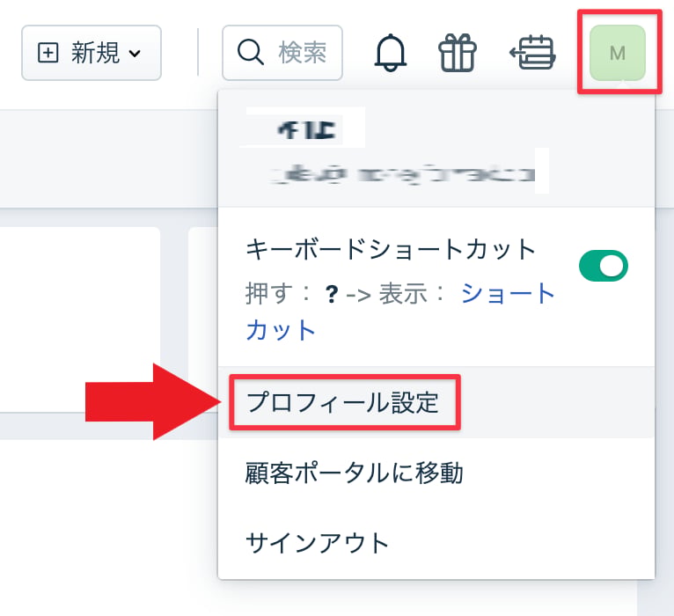Choose 顧客ポータルに移動 menu item
The width and height of the screenshot is (674, 616).
pos(436,473)
